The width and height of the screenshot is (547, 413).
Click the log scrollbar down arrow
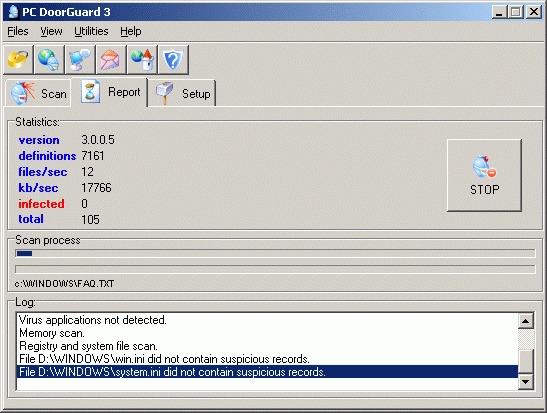[x=526, y=382]
